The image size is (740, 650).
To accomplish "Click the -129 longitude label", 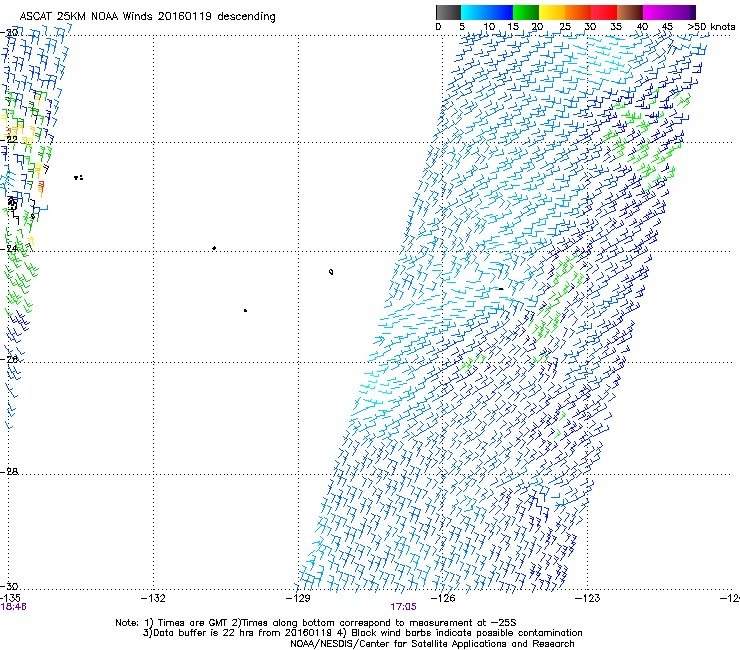I will (298, 598).
